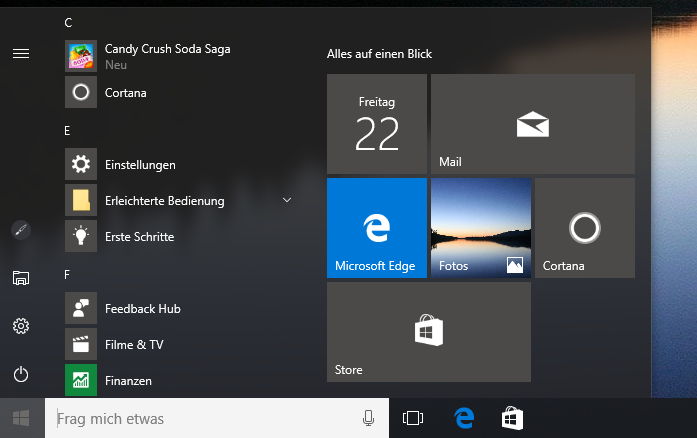Open the Mail tile

533,124
